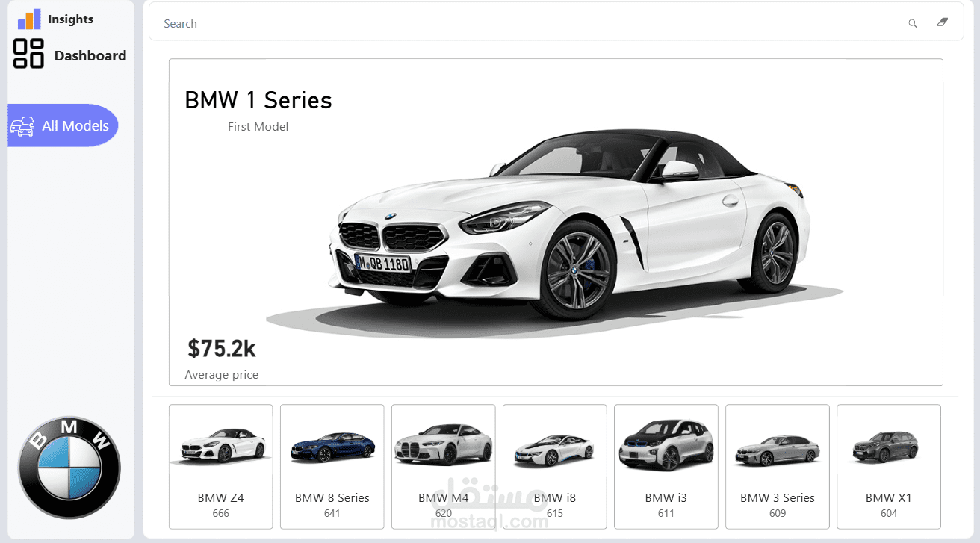Click the count "641" under BMW 8 Series

pos(332,513)
